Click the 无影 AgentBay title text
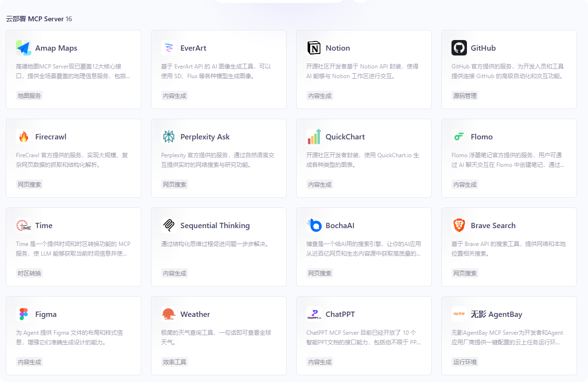The height and width of the screenshot is (382, 588). pyautogui.click(x=496, y=314)
